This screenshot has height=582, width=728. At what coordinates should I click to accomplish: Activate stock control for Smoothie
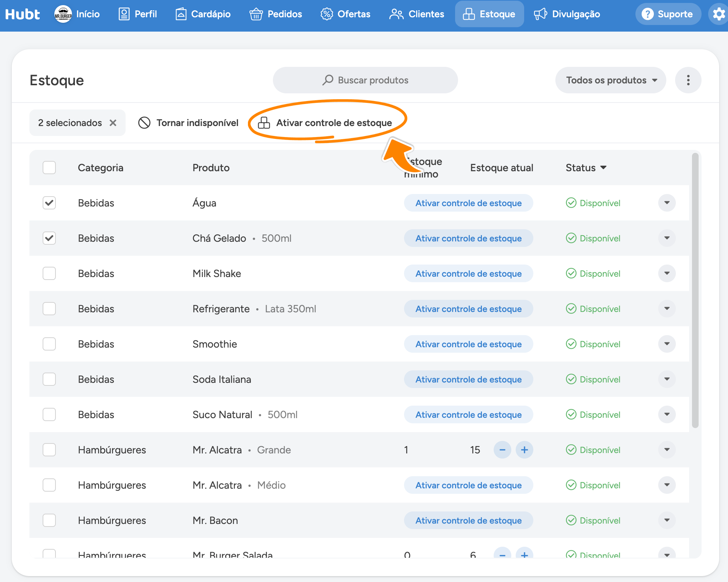click(x=468, y=344)
